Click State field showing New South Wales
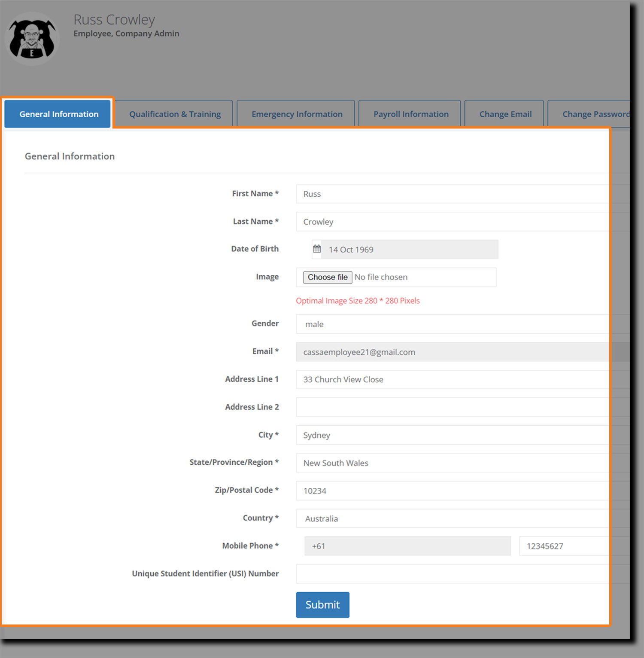This screenshot has height=658, width=644. click(x=463, y=463)
